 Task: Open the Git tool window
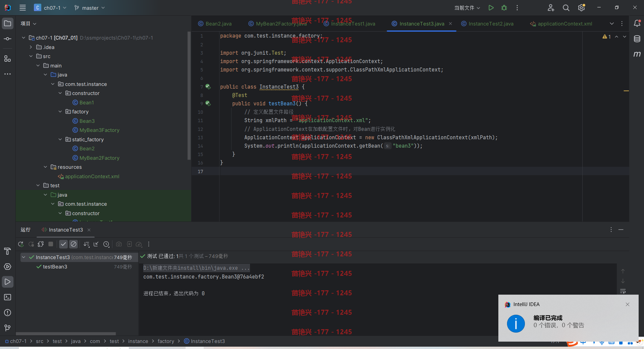(7, 328)
